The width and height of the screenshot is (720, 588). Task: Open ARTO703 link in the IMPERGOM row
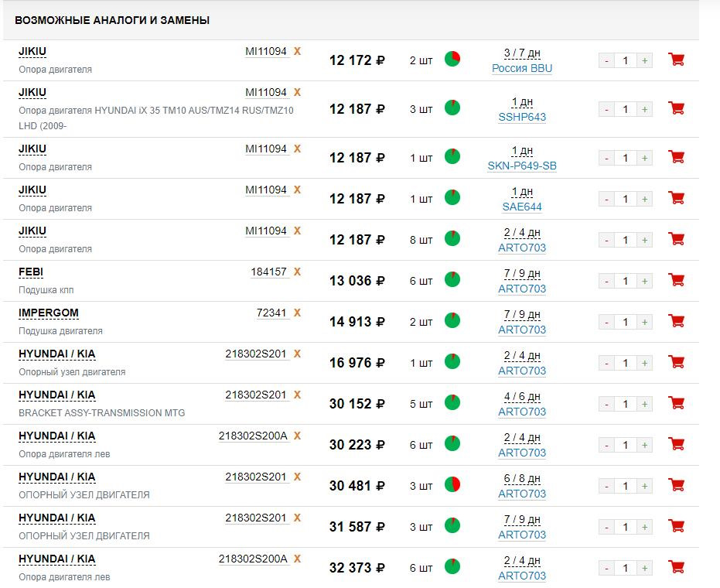click(x=522, y=330)
